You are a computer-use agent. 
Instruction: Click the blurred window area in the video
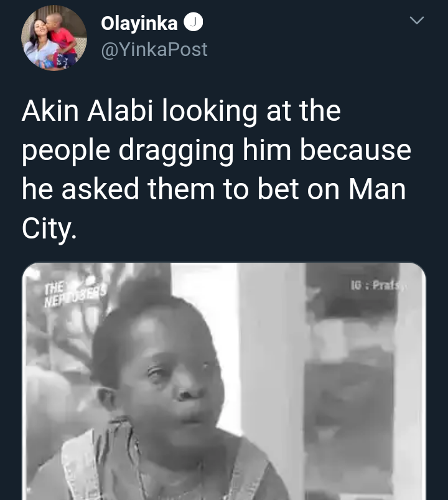(x=350, y=383)
